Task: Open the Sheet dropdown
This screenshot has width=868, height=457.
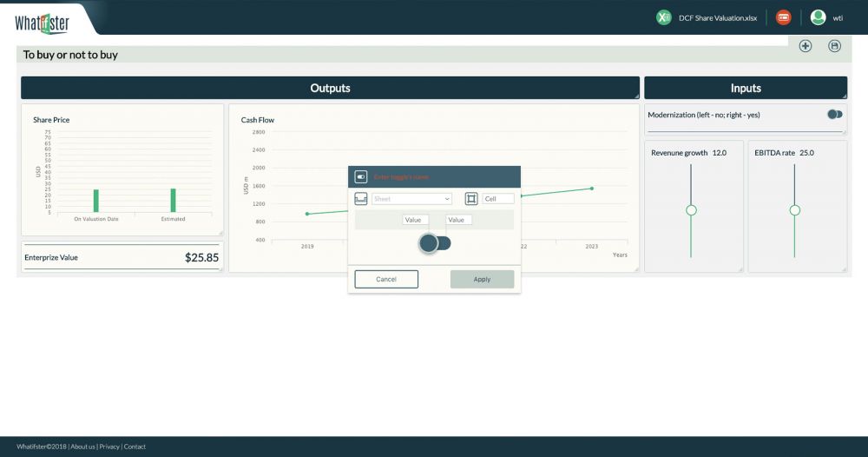Action: click(411, 199)
